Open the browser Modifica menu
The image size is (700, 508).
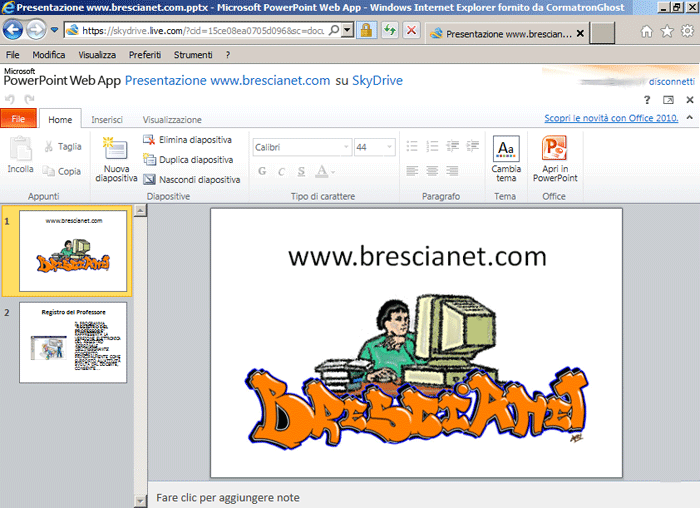49,55
